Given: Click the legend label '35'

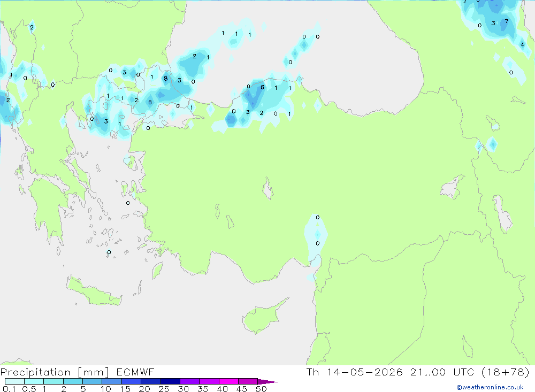Looking at the screenshot, I should point(203,389).
